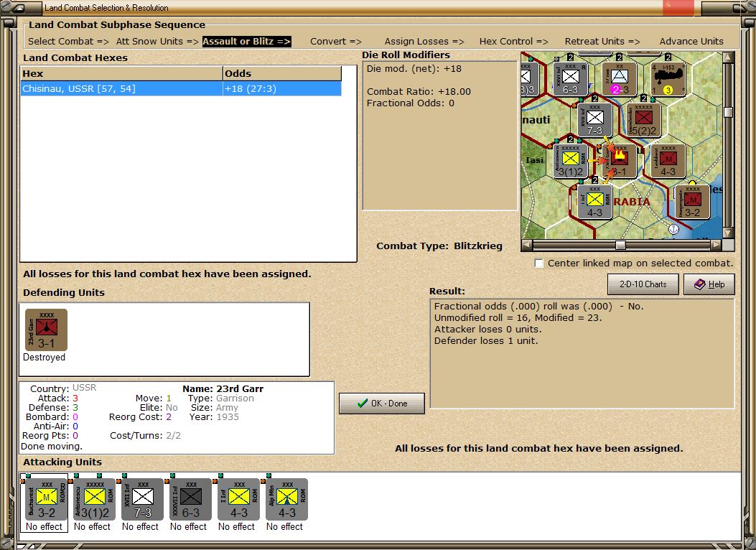Click the Select Combat subphase label
This screenshot has height=550, width=756.
(68, 42)
